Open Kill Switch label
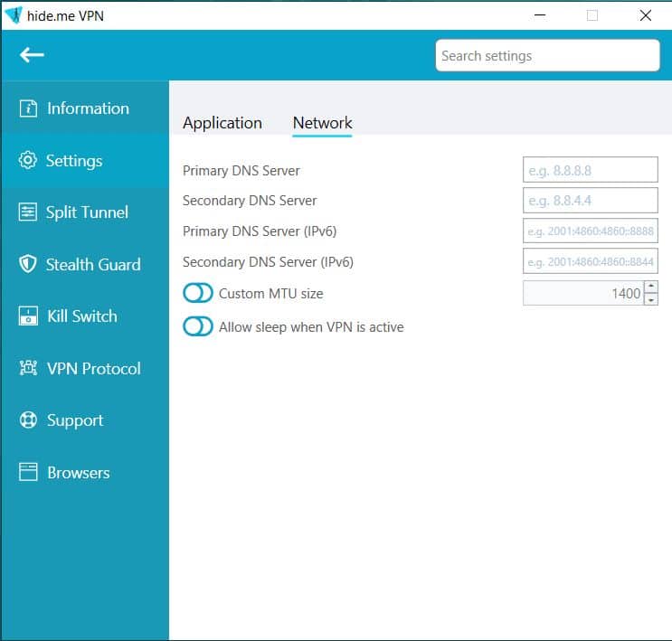 tap(82, 316)
